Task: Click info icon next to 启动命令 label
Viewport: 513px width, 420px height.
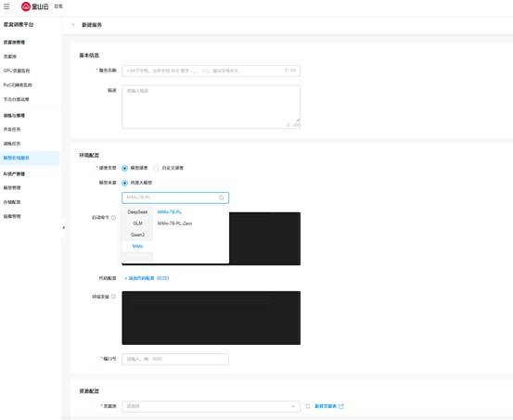Action: 113,218
